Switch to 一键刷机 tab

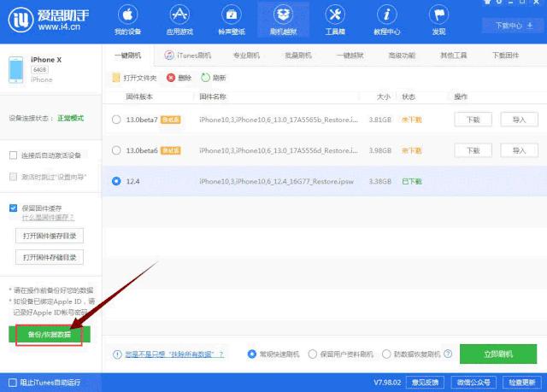[x=128, y=56]
